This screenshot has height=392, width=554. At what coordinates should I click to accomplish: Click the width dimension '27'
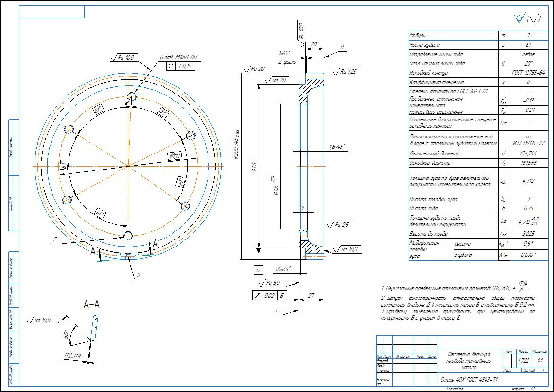click(x=311, y=296)
